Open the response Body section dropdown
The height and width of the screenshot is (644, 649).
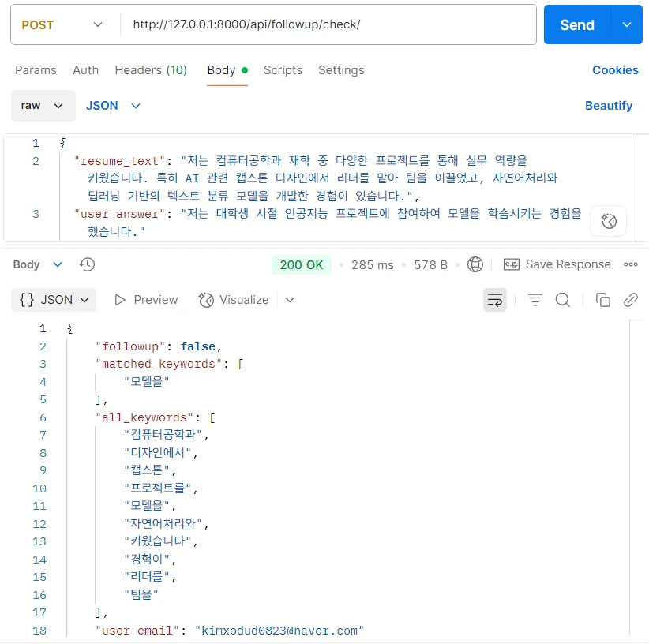(x=37, y=264)
